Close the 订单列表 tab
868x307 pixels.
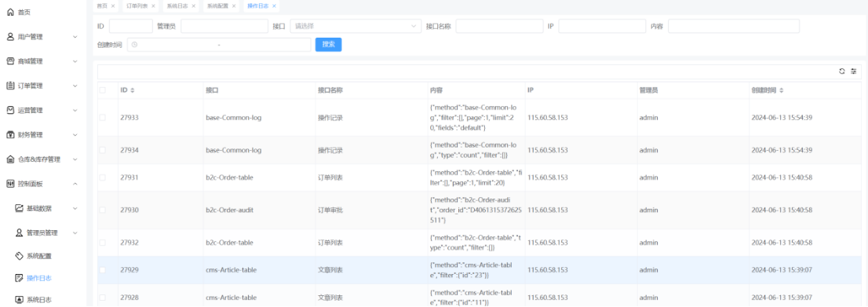click(153, 5)
